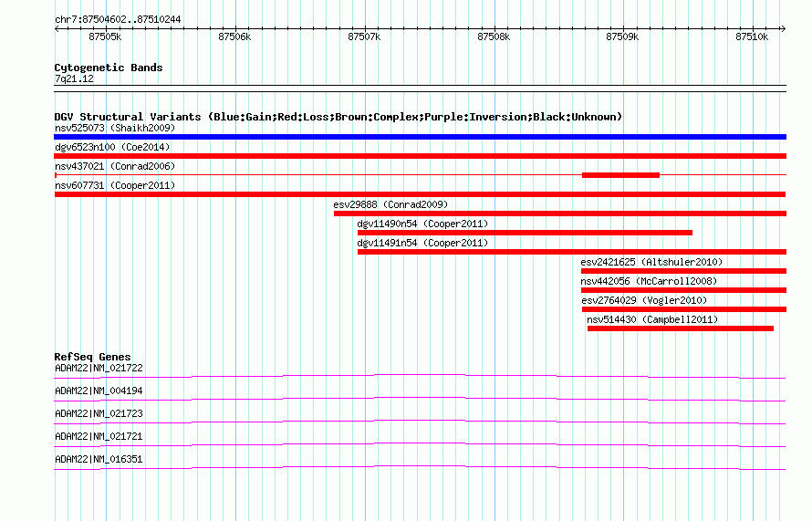Select the esv2764029 (Vogler2010) label
The height and width of the screenshot is (521, 812).
644,300
